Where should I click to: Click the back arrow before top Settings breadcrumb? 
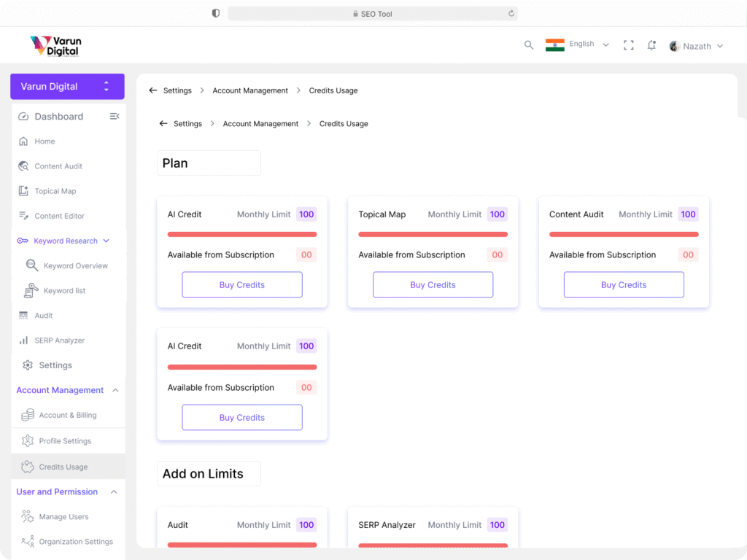pos(153,90)
